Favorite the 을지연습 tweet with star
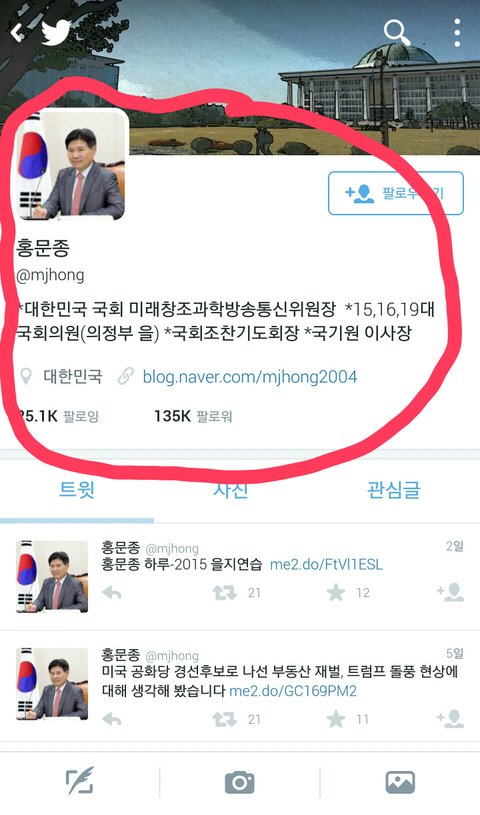 click(x=336, y=593)
